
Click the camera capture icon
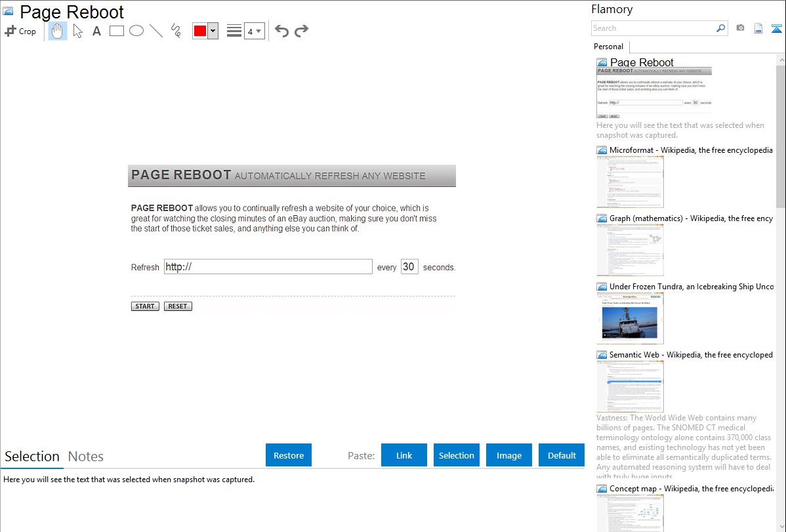click(x=740, y=28)
